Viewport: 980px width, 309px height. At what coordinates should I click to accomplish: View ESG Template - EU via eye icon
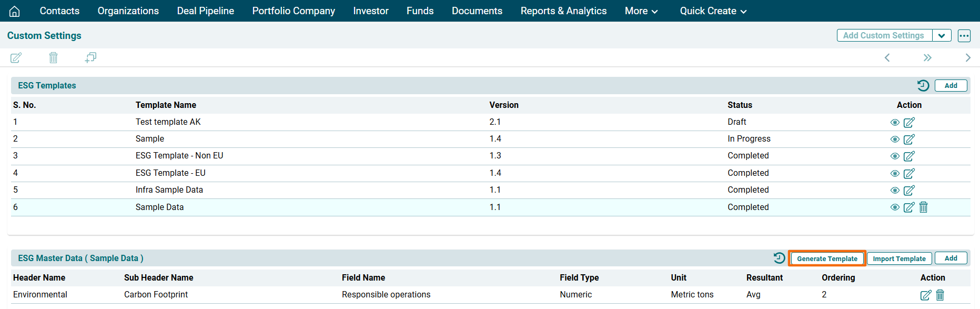[894, 173]
